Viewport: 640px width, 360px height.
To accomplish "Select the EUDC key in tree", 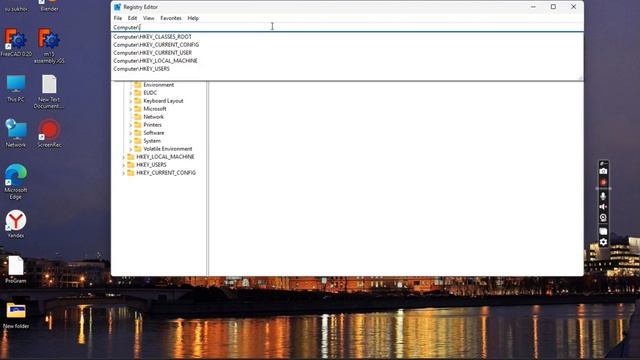I will (150, 93).
